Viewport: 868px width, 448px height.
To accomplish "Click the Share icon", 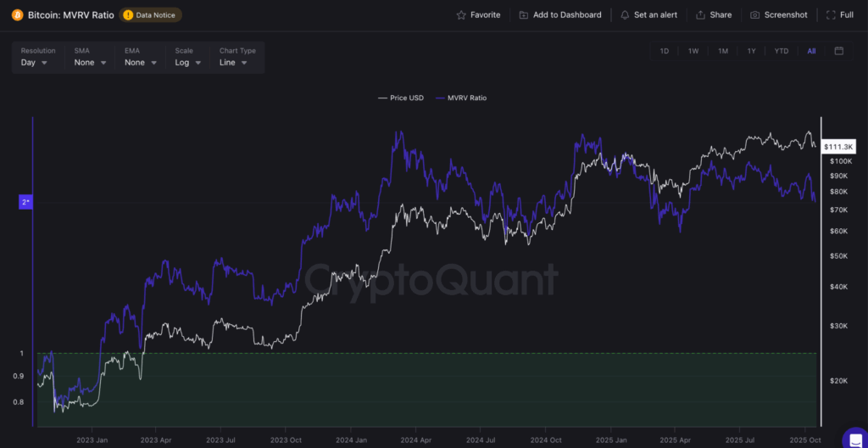I will pos(700,15).
